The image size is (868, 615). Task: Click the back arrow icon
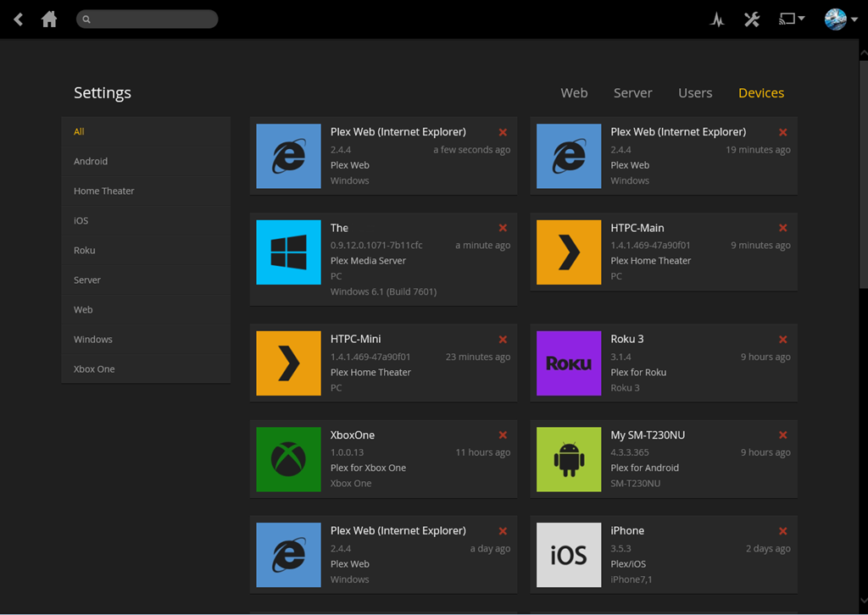(18, 19)
